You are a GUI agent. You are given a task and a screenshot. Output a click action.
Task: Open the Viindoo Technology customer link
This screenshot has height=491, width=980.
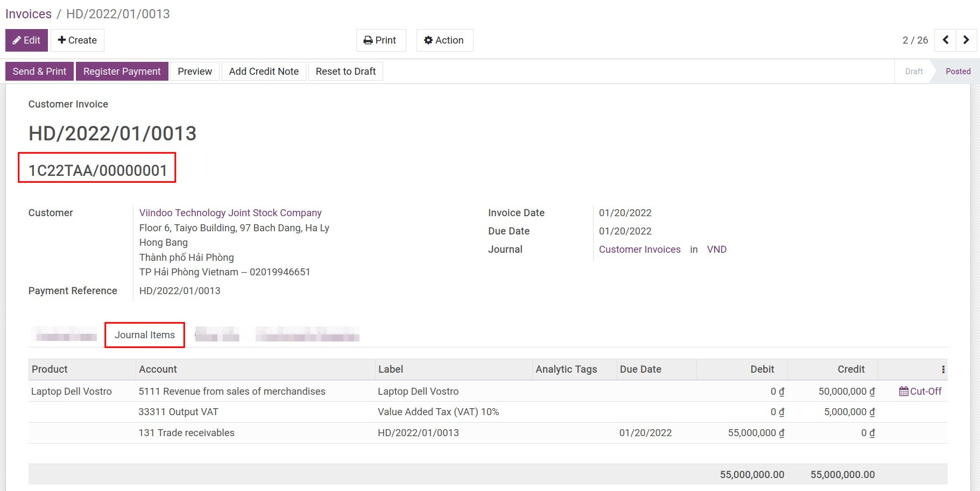[230, 212]
